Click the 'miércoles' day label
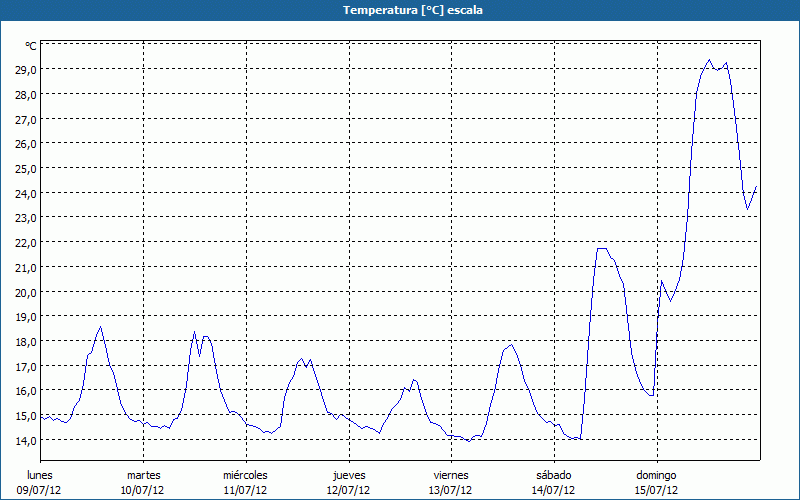Viewport: 800px width, 500px height. [x=245, y=476]
